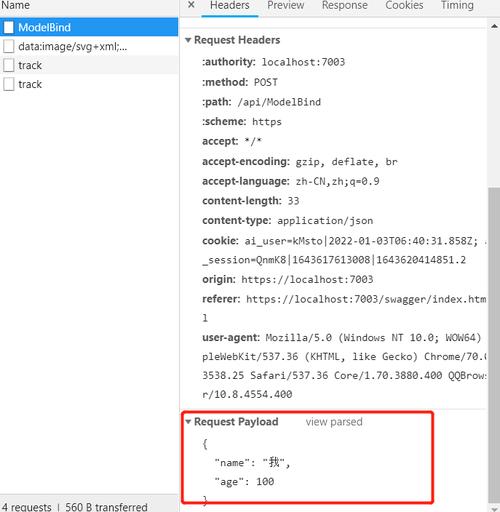The width and height of the screenshot is (500, 512).
Task: Switch to the Headers tab
Action: (230, 6)
